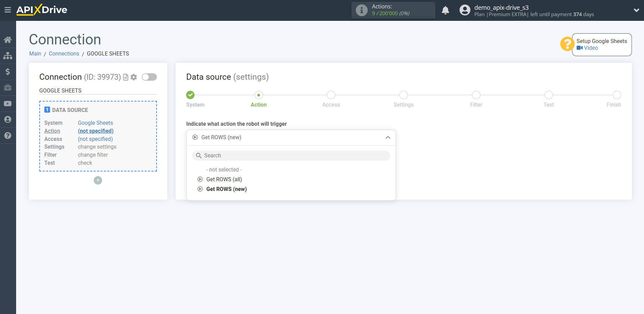Select the Action step
The width and height of the screenshot is (644, 314).
coord(259,95)
